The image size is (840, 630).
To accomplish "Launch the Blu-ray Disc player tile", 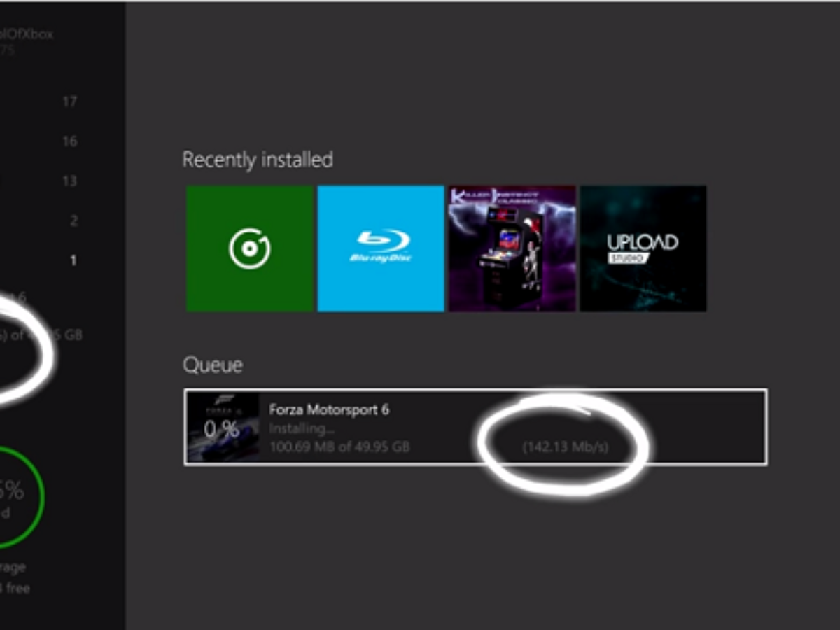I will pos(381,248).
